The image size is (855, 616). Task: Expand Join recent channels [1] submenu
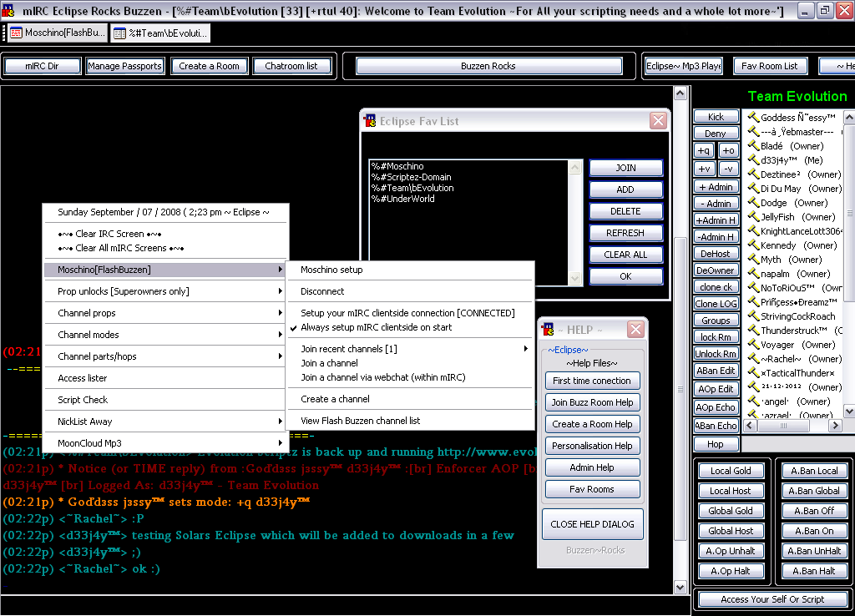410,349
